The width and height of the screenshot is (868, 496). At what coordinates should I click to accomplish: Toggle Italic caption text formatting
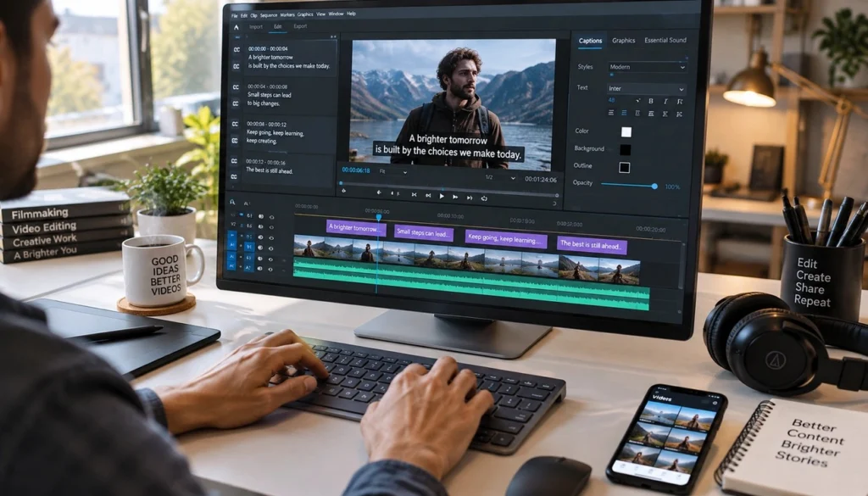point(665,102)
